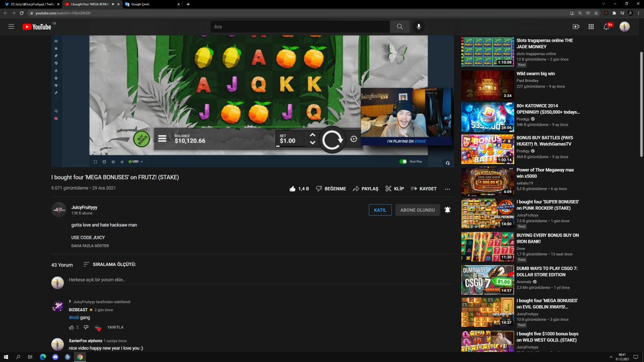Image resolution: width=644 pixels, height=362 pixels.
Task: Open the JuicyFruityyy channel name link
Action: pos(84,207)
